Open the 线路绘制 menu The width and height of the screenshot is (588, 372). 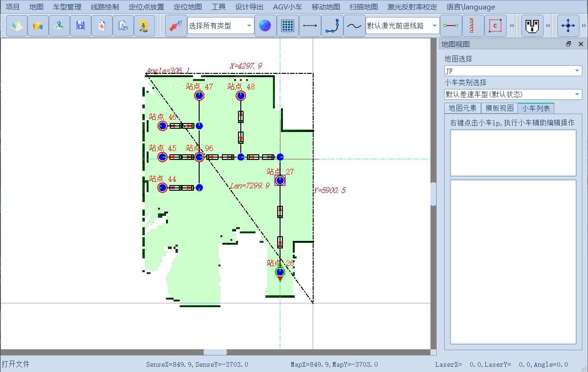(x=105, y=7)
